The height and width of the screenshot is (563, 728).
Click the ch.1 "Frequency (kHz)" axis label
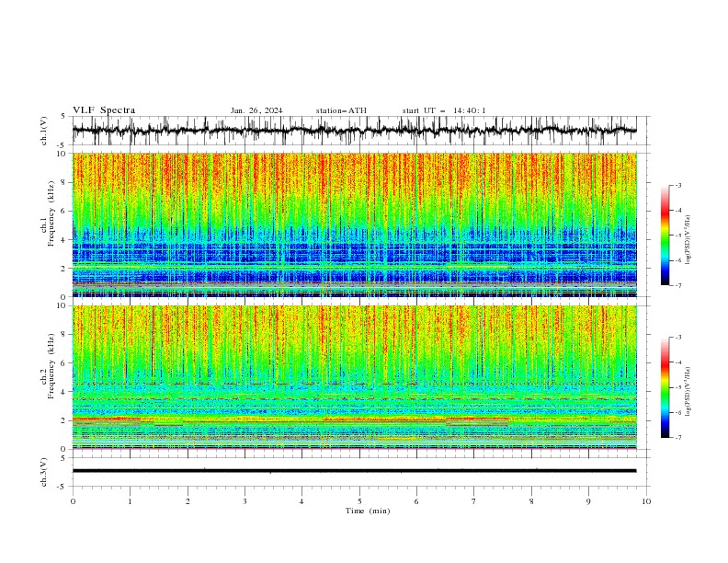(x=51, y=213)
